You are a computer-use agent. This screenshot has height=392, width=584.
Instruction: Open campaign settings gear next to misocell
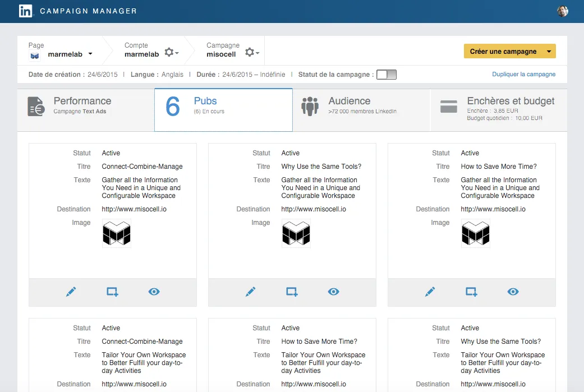(x=252, y=52)
